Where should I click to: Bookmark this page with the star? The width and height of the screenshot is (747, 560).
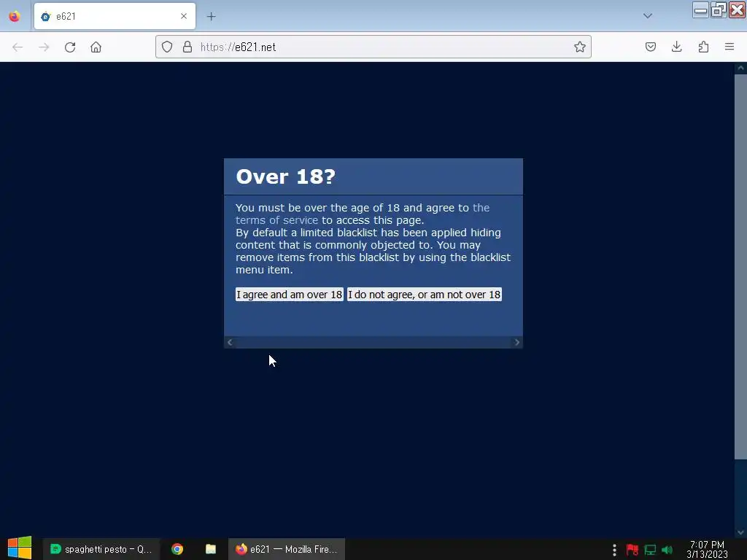click(x=579, y=47)
